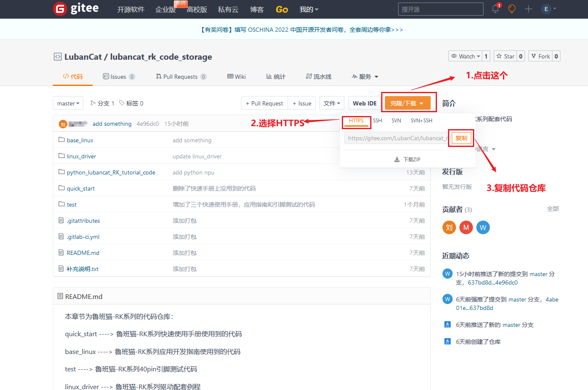Click the + Pull Request button

tap(264, 103)
